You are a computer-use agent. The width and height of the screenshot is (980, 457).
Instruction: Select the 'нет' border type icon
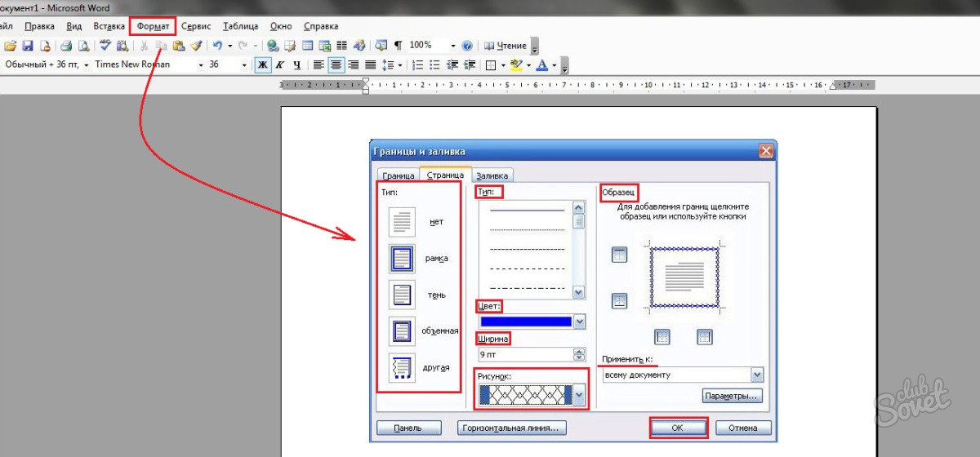coord(402,222)
